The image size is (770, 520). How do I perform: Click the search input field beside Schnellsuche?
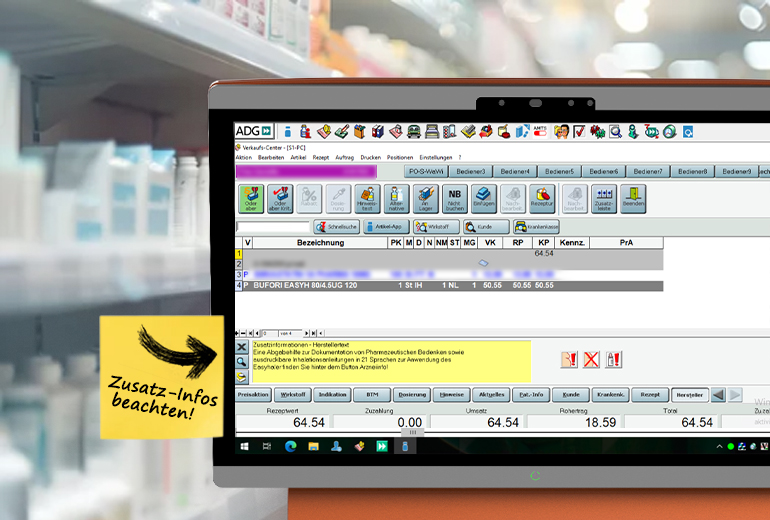coord(273,227)
